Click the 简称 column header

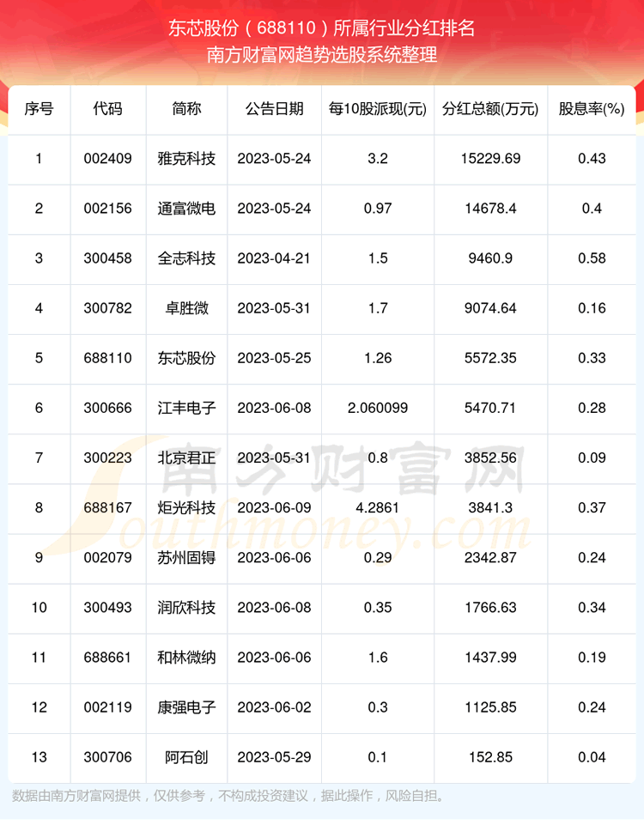[x=186, y=109]
